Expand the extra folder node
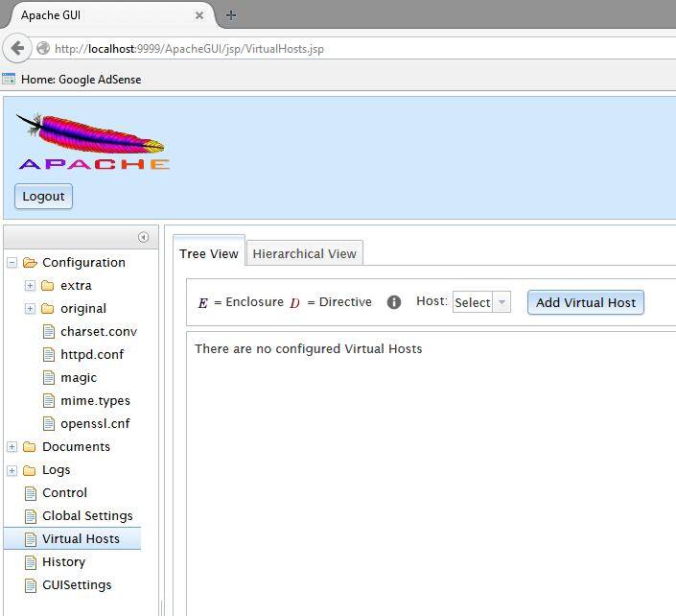The image size is (676, 616). (30, 286)
